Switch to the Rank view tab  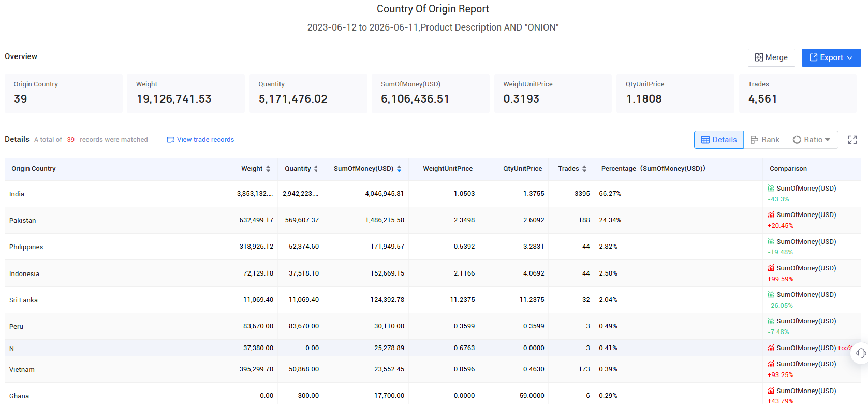pyautogui.click(x=764, y=140)
